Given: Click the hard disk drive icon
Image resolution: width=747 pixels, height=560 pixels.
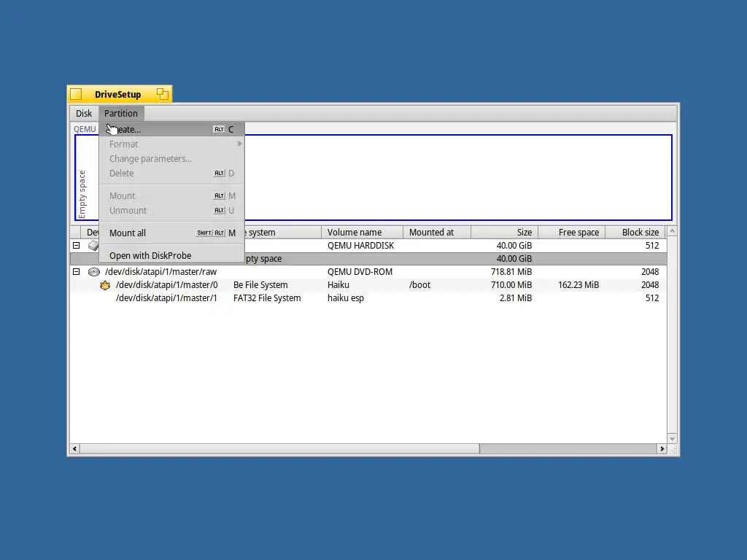Looking at the screenshot, I should click(93, 246).
